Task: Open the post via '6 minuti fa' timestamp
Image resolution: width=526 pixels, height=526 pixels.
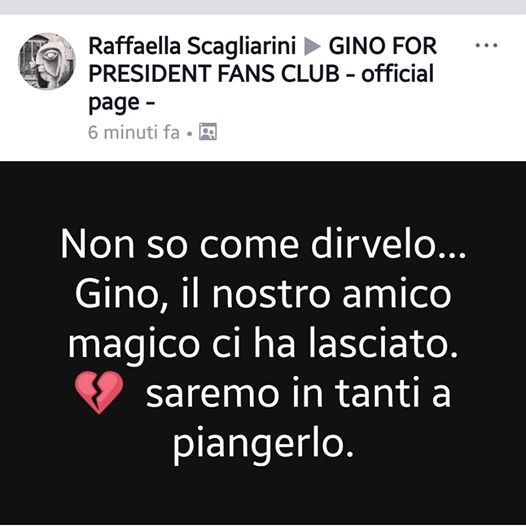Action: [134, 132]
